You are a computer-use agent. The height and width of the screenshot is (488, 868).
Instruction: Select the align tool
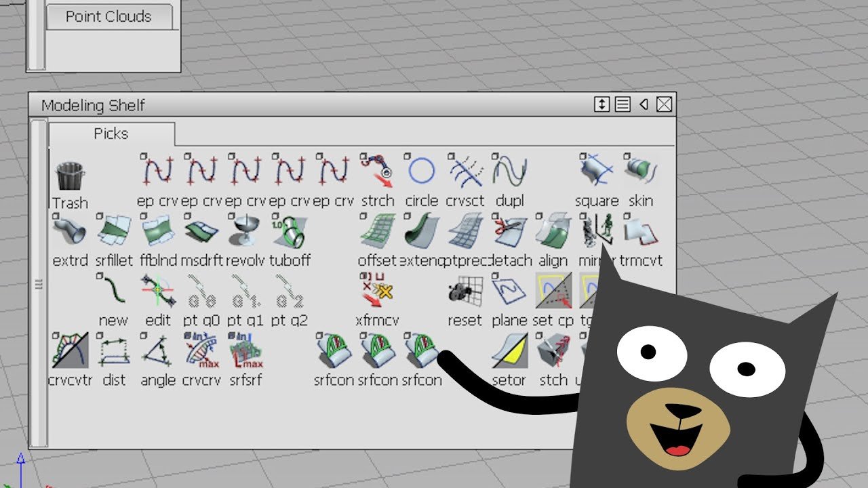pyautogui.click(x=553, y=230)
